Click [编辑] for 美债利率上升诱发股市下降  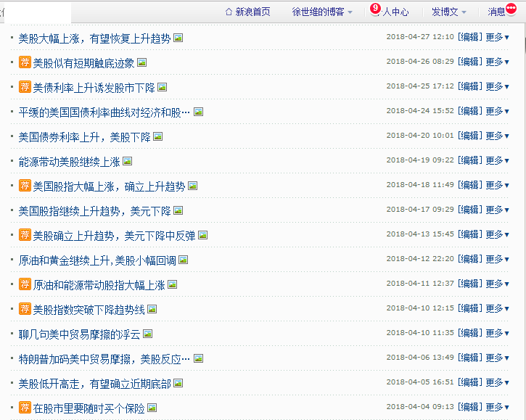469,86
